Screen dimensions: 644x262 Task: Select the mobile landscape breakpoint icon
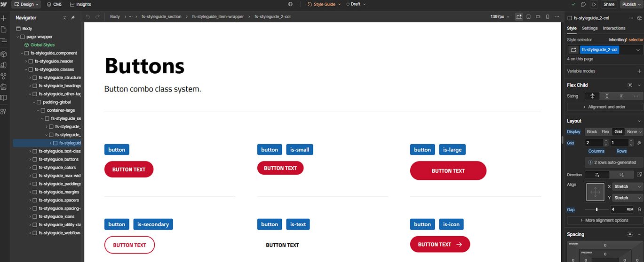point(538,16)
